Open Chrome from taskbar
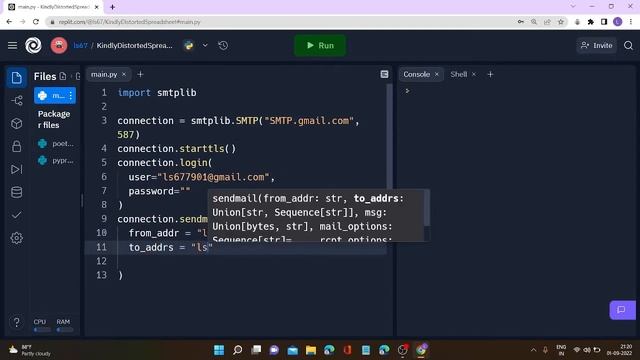Screen dimensions: 640x360 pos(421,350)
